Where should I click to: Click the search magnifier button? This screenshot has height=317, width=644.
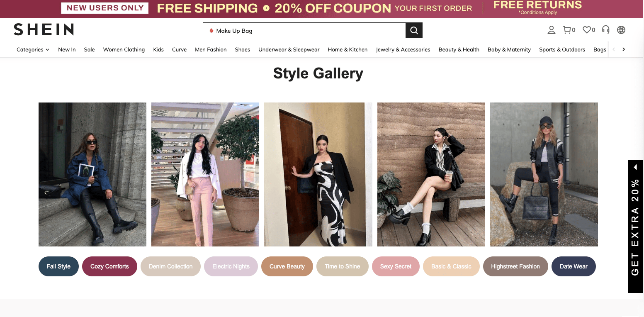(x=414, y=30)
